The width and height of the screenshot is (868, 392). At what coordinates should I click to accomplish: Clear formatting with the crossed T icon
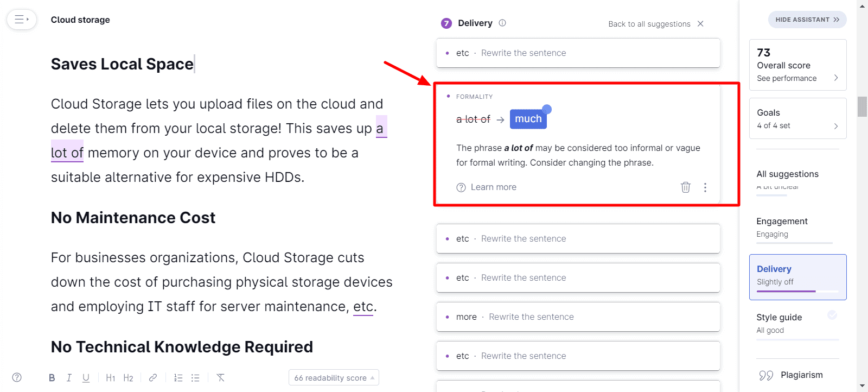click(x=220, y=378)
